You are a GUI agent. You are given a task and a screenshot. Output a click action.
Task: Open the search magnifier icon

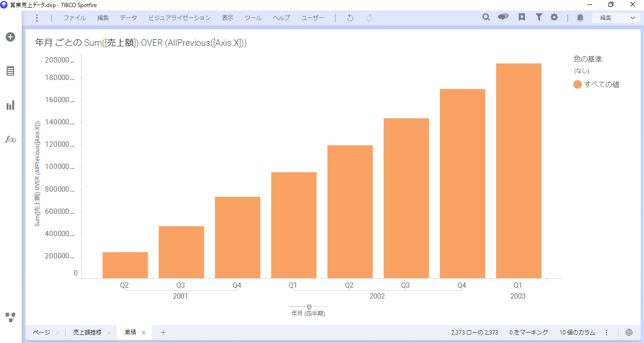point(486,18)
